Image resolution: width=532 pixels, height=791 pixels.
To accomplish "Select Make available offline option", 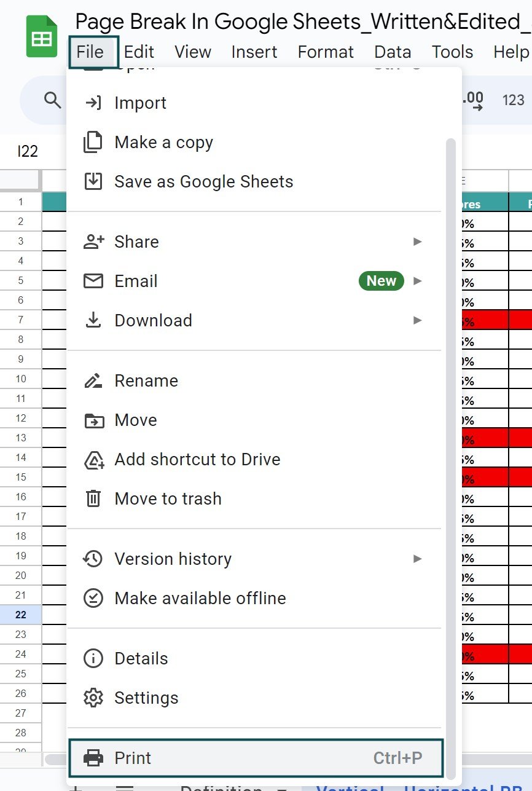I will coord(200,598).
